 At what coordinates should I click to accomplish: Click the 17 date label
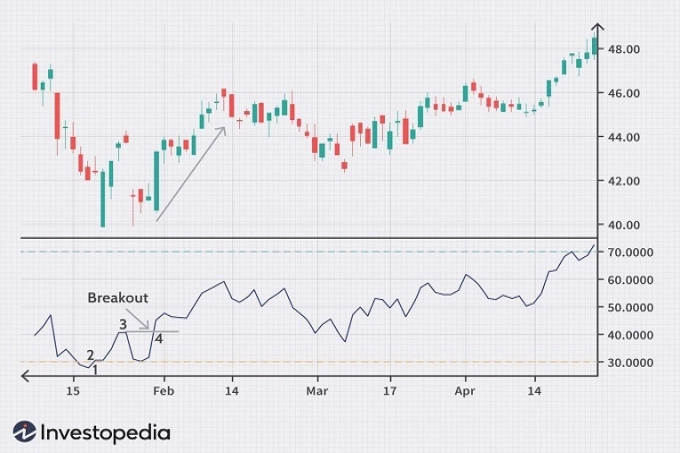click(x=390, y=391)
